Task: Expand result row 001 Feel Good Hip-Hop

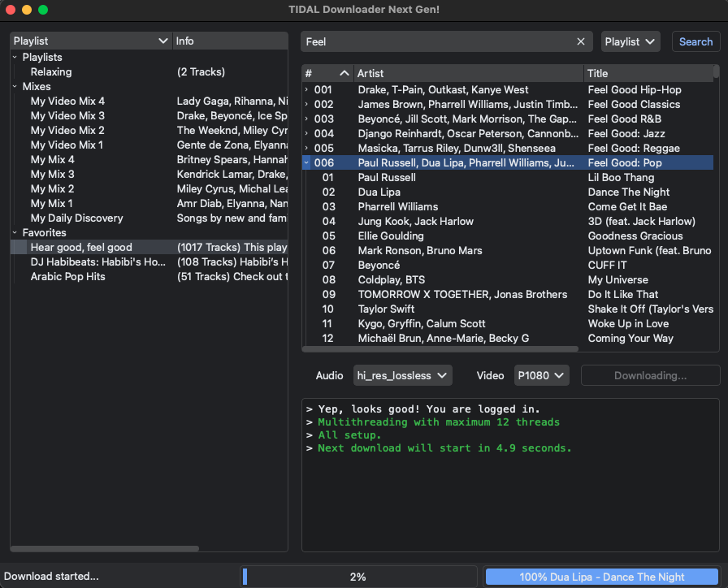Action: click(306, 89)
